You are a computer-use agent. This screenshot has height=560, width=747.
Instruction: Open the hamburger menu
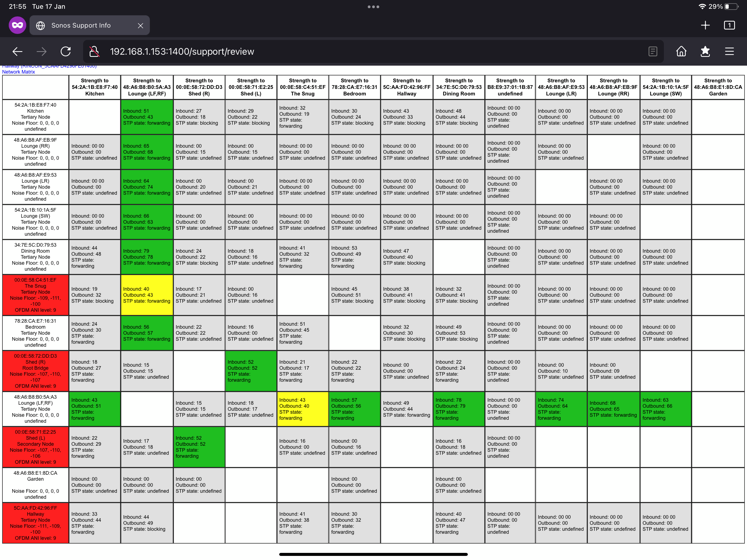pyautogui.click(x=730, y=51)
